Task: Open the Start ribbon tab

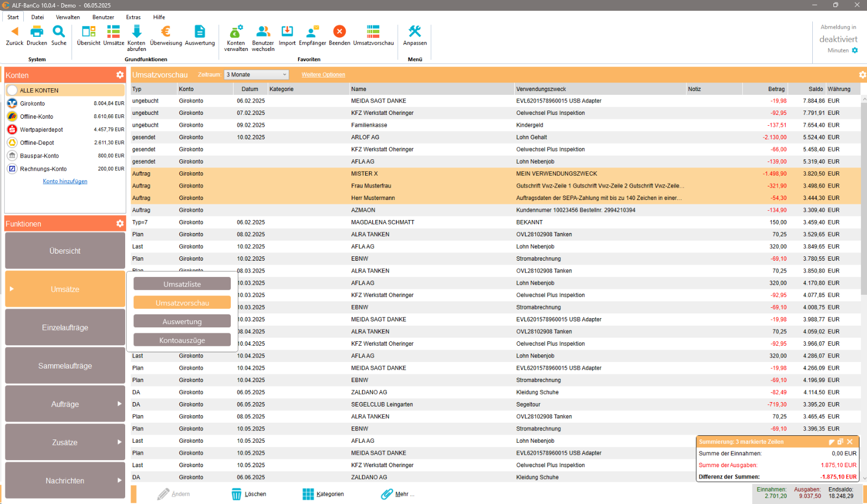Action: point(13,17)
